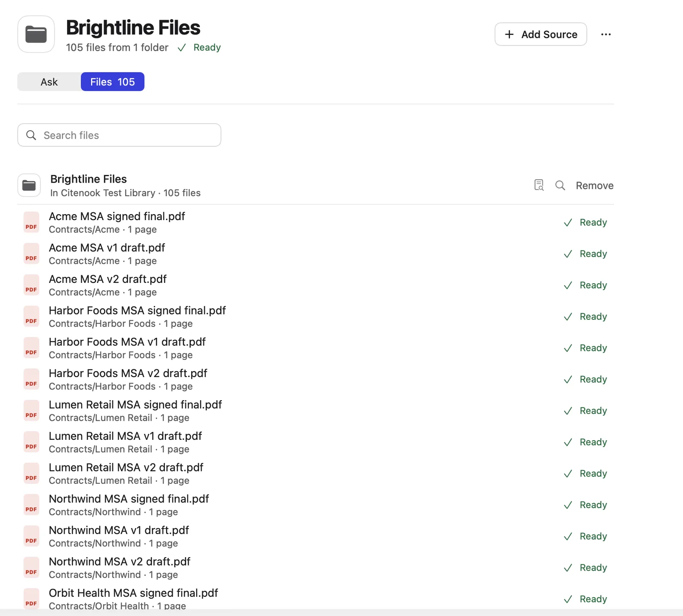Open Acme MSA v2 draft.pdf
The image size is (683, 616).
[x=108, y=279]
